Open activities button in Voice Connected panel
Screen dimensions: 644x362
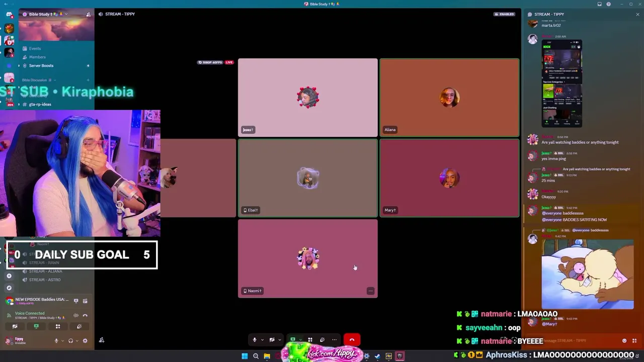[x=58, y=326]
